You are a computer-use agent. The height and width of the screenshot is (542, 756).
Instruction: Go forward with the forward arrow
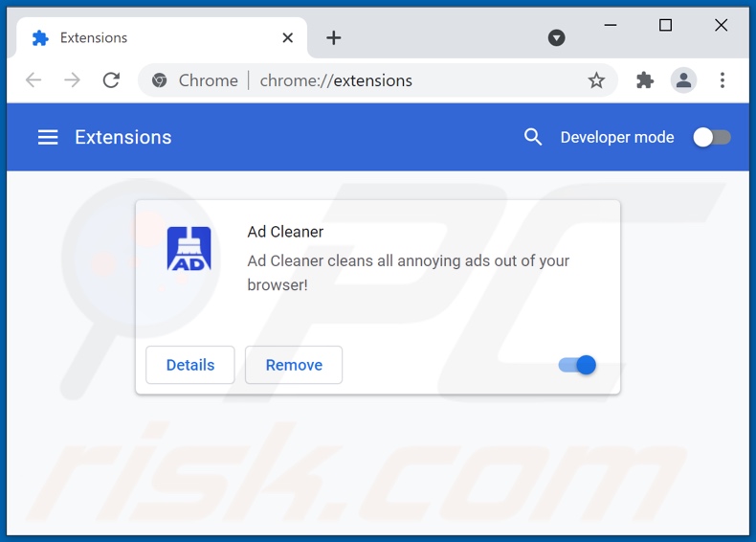click(73, 80)
